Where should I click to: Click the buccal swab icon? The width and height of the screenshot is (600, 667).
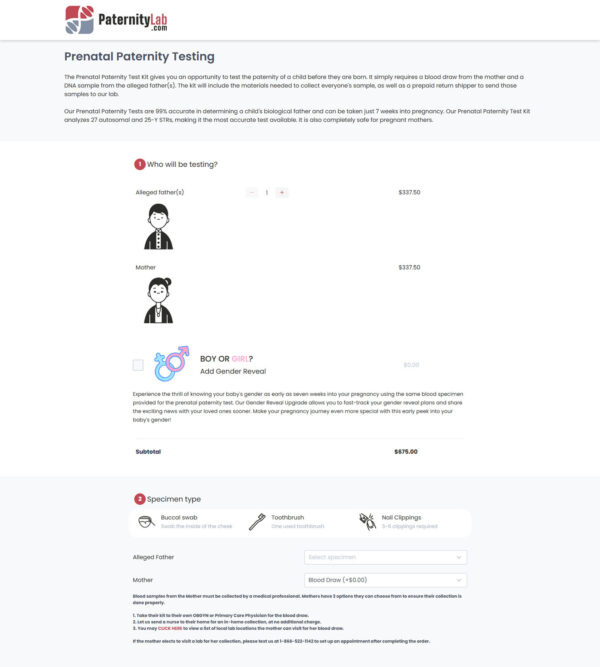146,521
